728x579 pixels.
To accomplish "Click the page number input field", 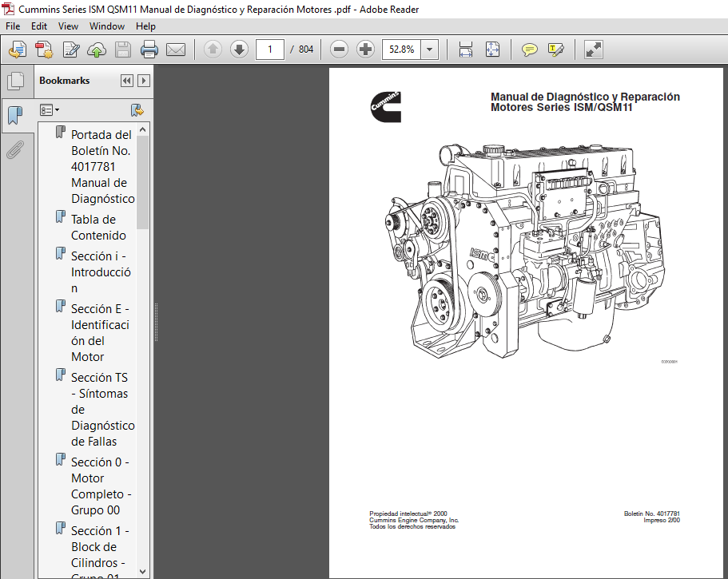I will (270, 50).
